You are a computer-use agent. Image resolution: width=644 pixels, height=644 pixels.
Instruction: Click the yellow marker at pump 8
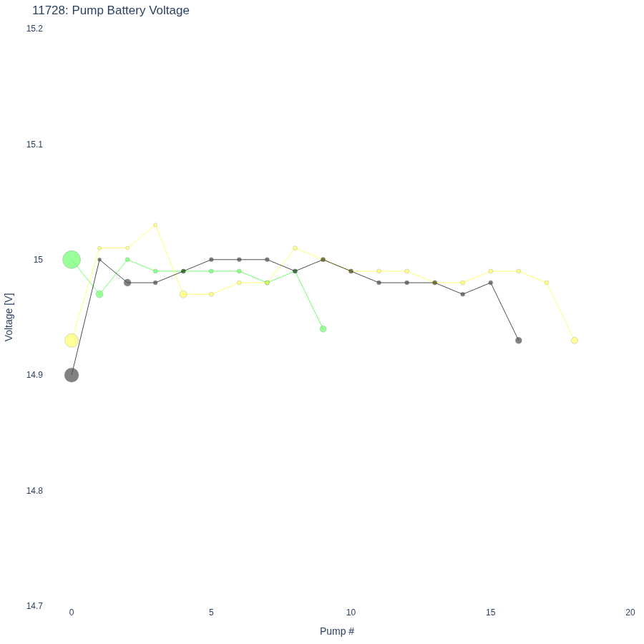click(x=295, y=248)
